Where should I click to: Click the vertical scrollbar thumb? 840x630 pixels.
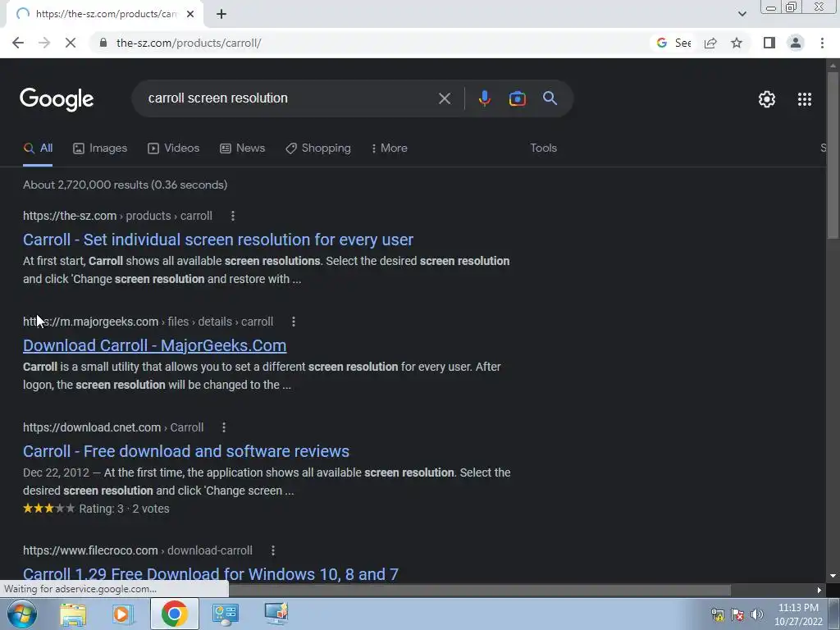coord(833,155)
